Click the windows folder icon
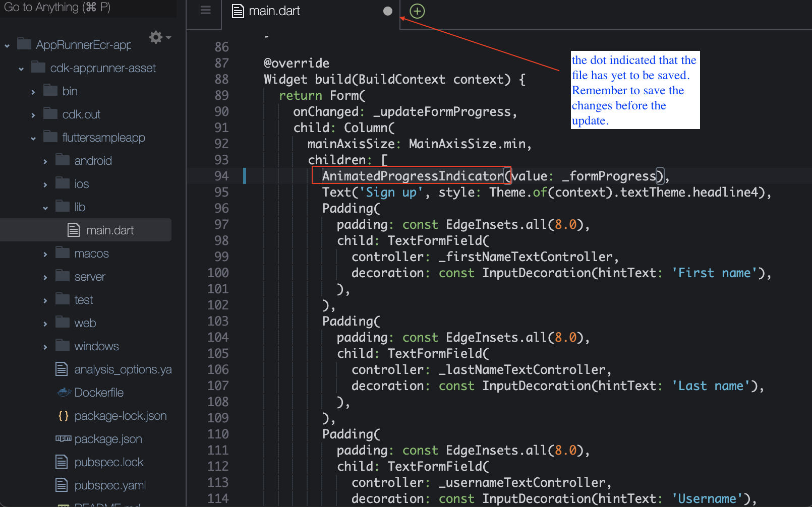 63,345
